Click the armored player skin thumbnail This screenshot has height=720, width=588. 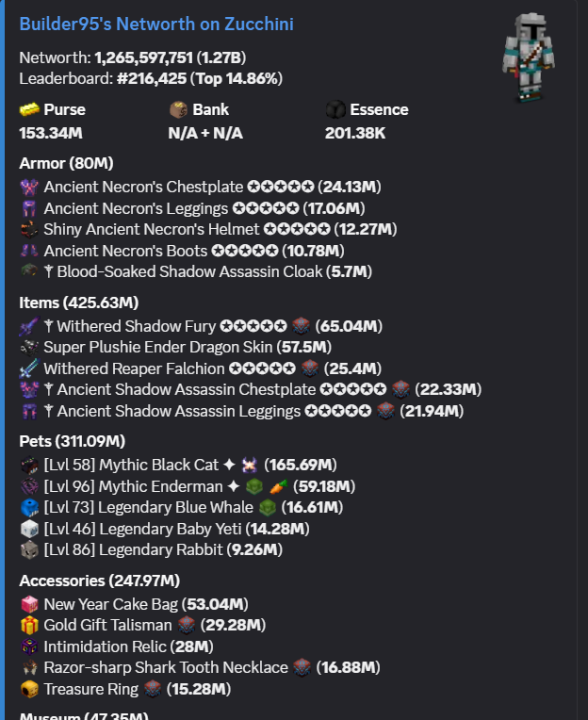click(x=529, y=57)
